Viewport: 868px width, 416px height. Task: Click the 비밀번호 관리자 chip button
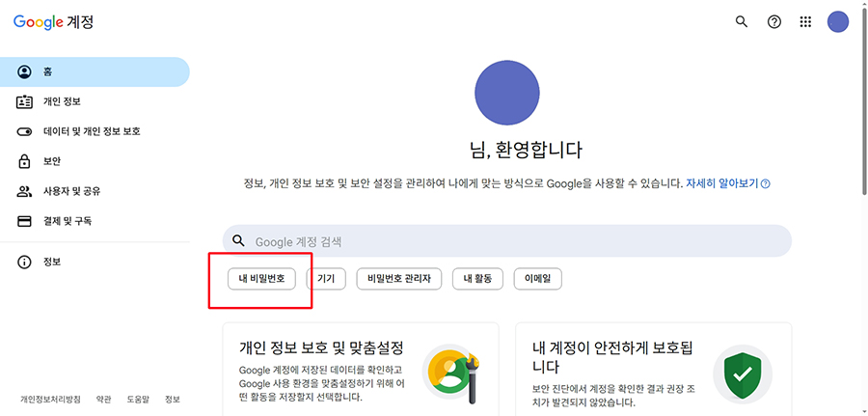pos(398,279)
